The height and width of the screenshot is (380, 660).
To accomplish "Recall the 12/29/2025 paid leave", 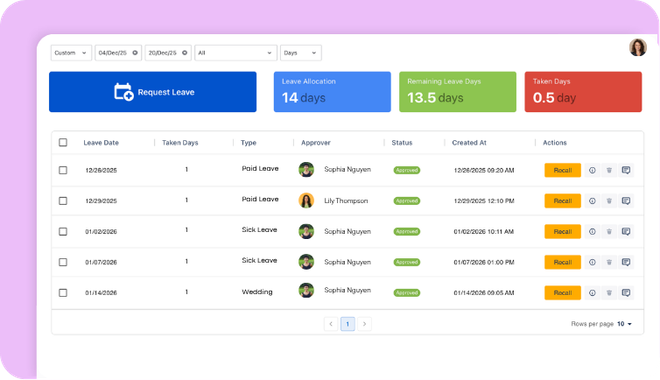I will coord(563,201).
